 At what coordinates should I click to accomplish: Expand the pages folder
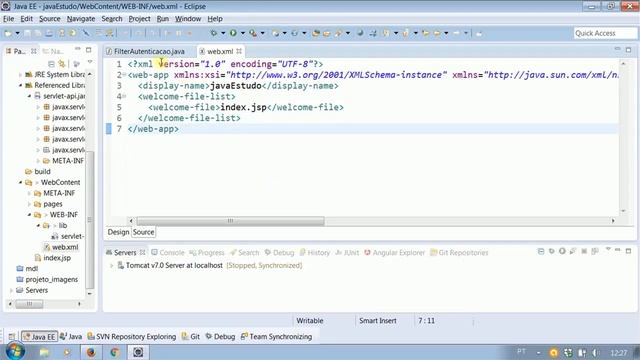coord(29,204)
